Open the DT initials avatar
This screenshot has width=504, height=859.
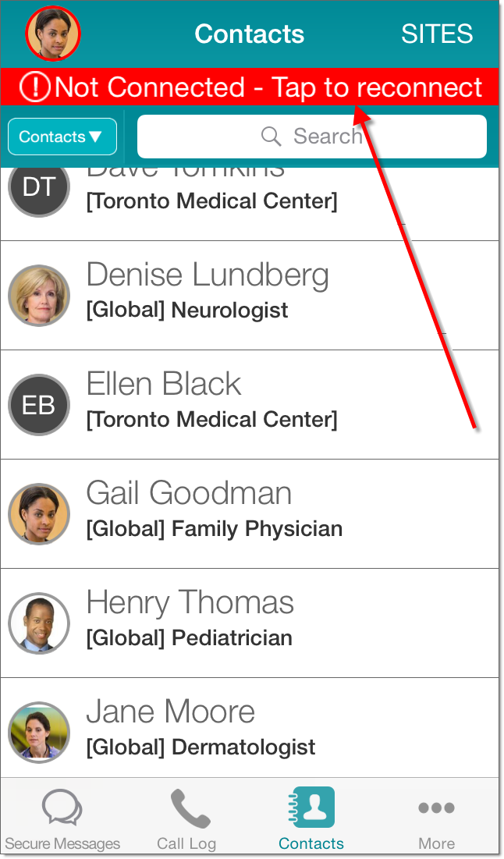(x=39, y=187)
